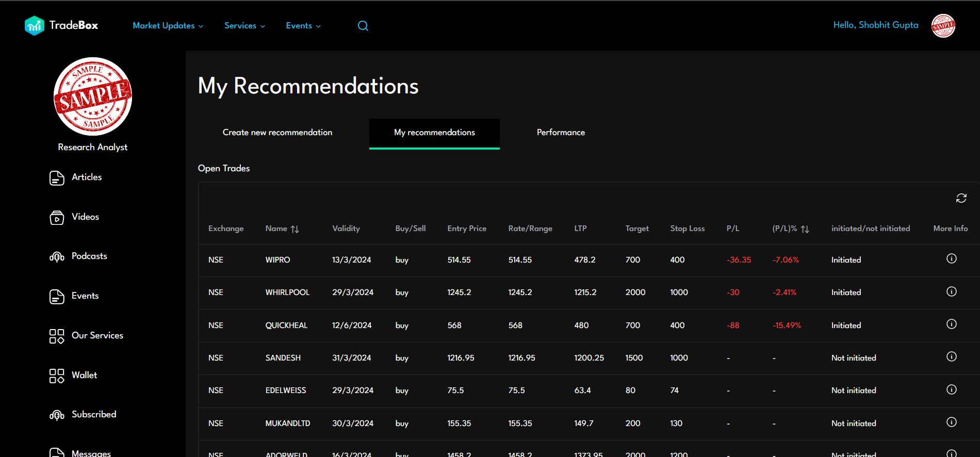This screenshot has height=457, width=980.
Task: Go to Podcasts in sidebar
Action: coord(89,256)
